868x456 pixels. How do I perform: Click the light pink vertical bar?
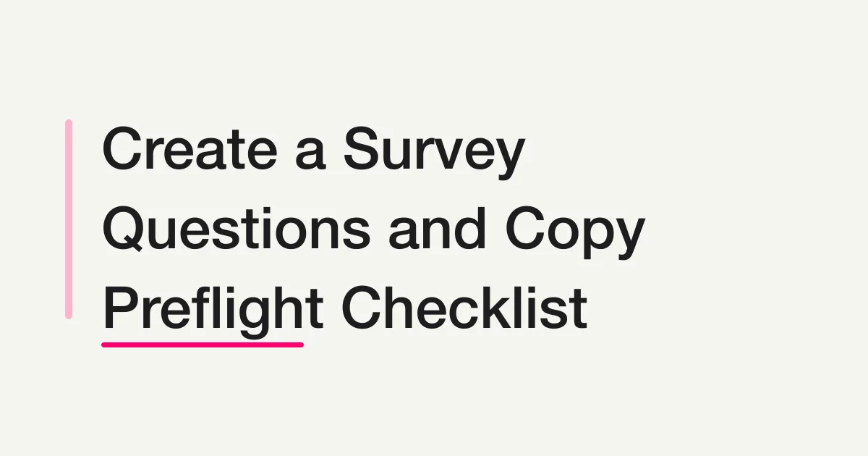[x=69, y=219]
